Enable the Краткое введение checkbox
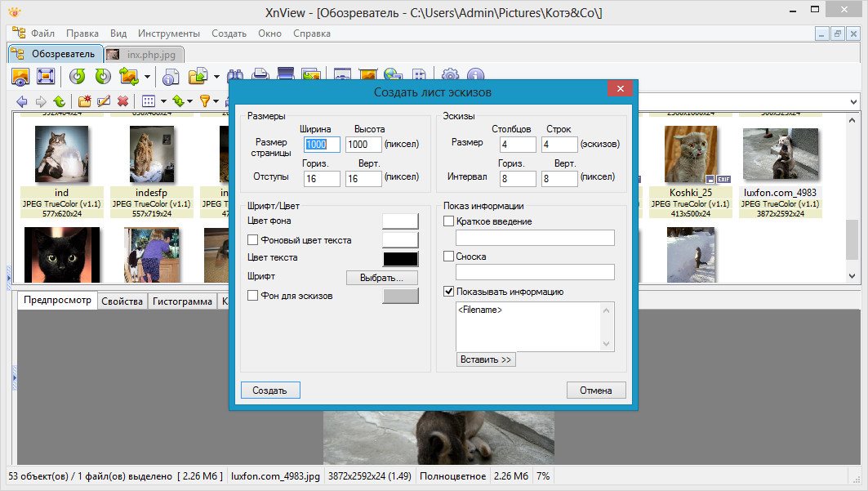Viewport: 868px width, 491px height. (x=448, y=221)
